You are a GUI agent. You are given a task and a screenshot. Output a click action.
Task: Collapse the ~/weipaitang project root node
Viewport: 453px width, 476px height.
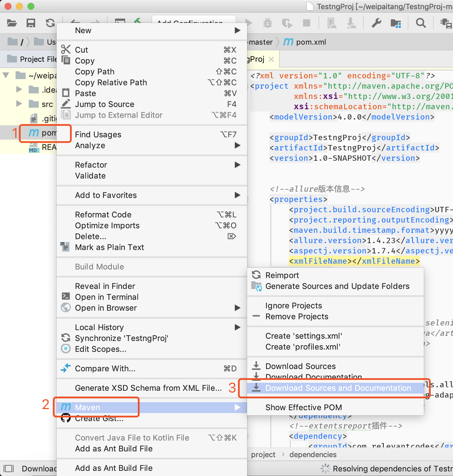[6, 76]
